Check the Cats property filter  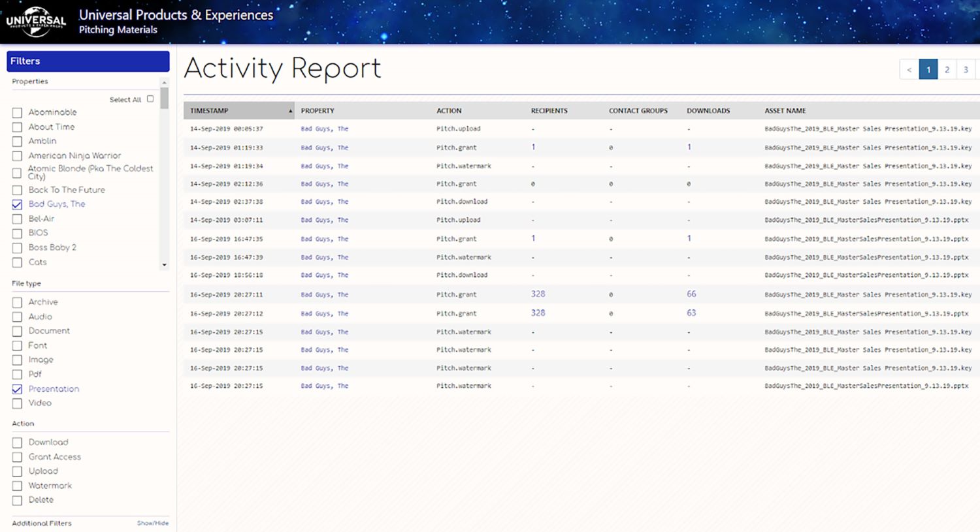(x=17, y=262)
